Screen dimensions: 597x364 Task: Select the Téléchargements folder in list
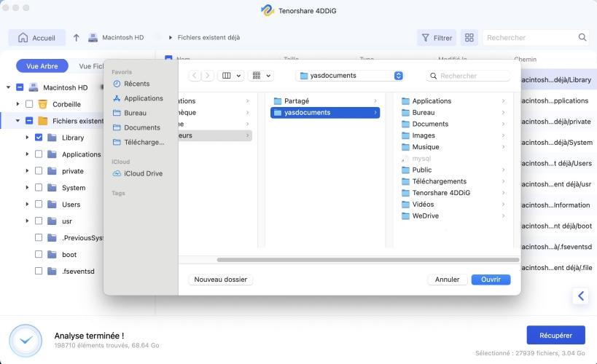point(439,181)
